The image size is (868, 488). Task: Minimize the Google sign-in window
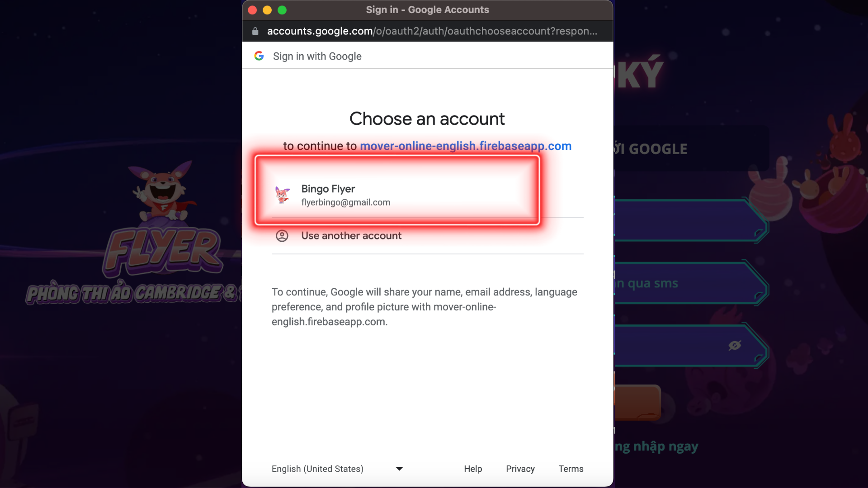point(267,10)
